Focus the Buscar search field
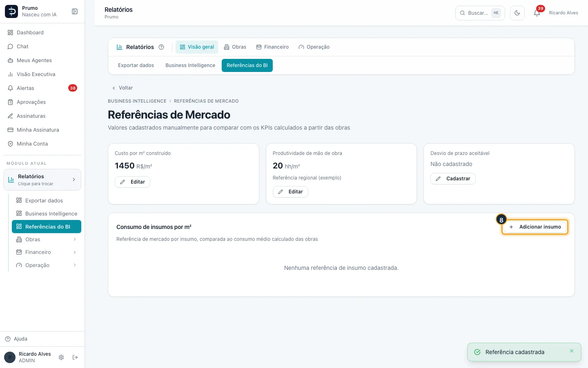The image size is (588, 368). (480, 13)
